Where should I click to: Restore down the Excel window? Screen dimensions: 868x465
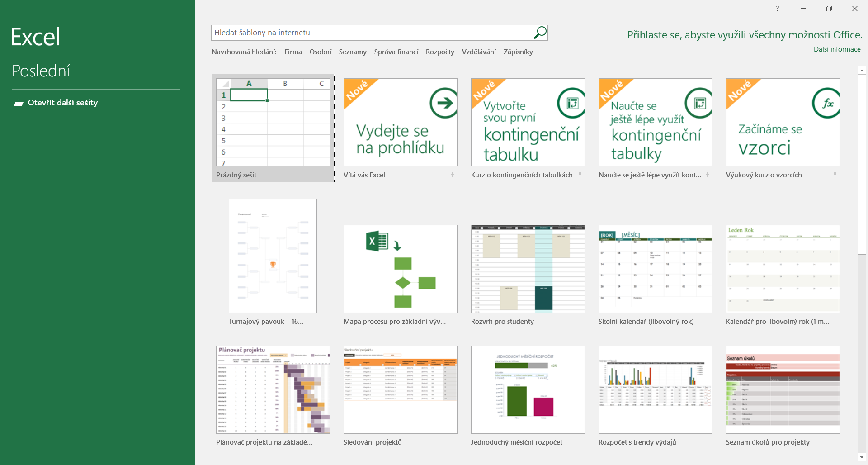[x=829, y=9]
